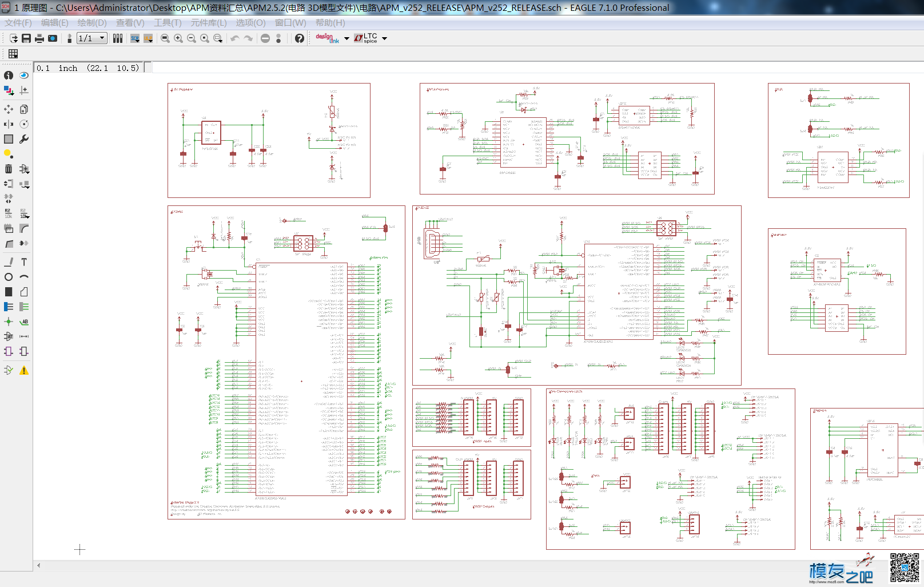Select the Value tool
This screenshot has height=587, width=924.
(24, 213)
